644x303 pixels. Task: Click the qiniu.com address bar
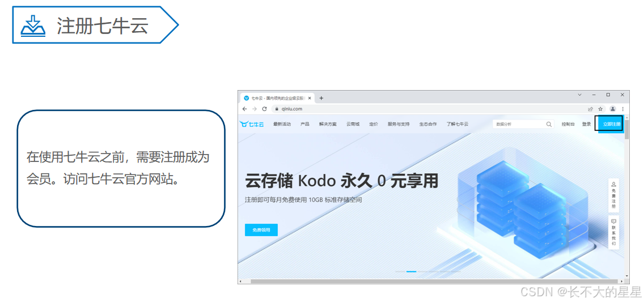[427, 109]
